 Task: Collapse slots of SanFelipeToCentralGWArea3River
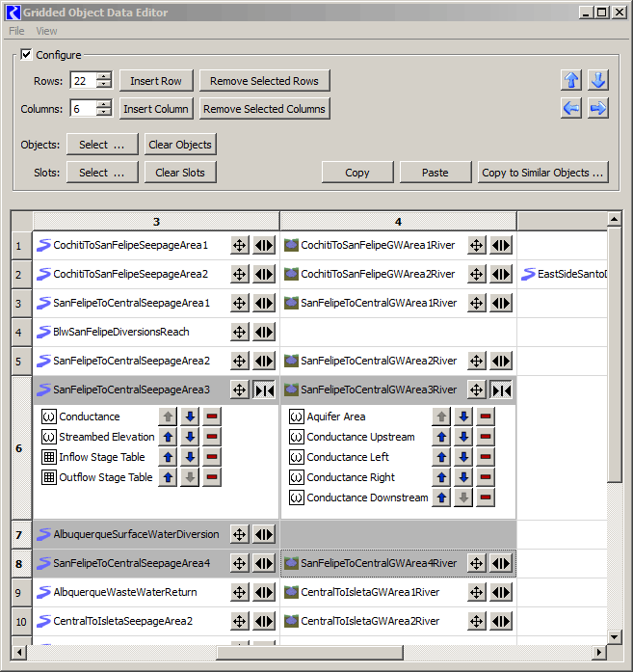pyautogui.click(x=501, y=390)
